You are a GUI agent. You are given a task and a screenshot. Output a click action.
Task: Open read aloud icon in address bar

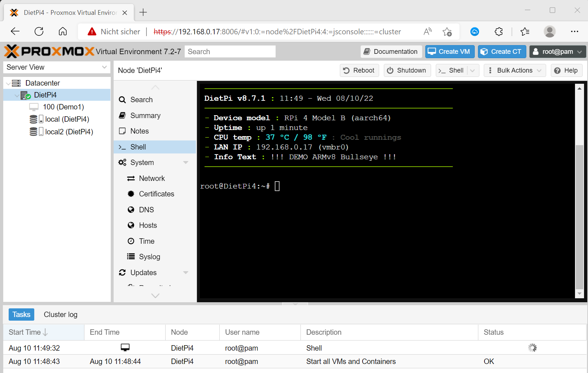(427, 31)
